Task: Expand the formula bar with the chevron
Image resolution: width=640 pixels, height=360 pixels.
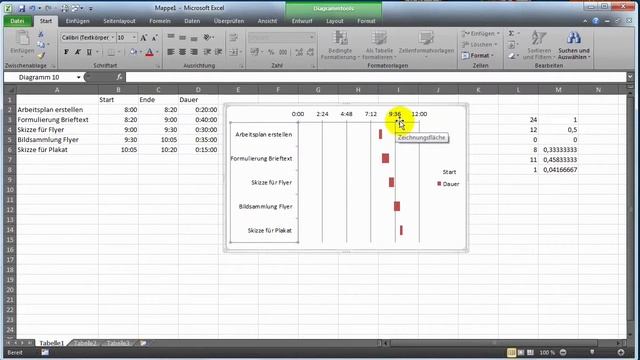Action: coord(630,77)
